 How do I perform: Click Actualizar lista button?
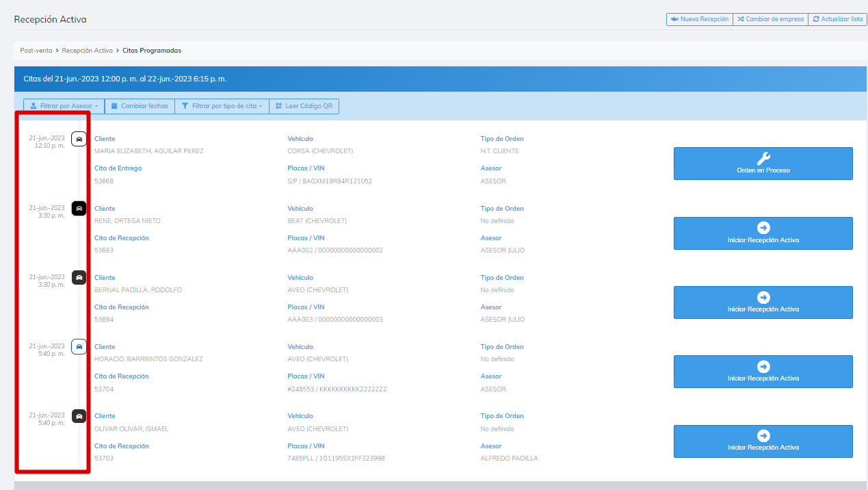tap(837, 19)
